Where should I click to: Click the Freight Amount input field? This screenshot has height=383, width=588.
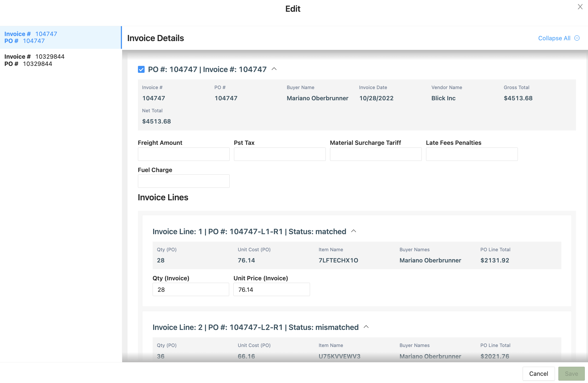tap(184, 154)
